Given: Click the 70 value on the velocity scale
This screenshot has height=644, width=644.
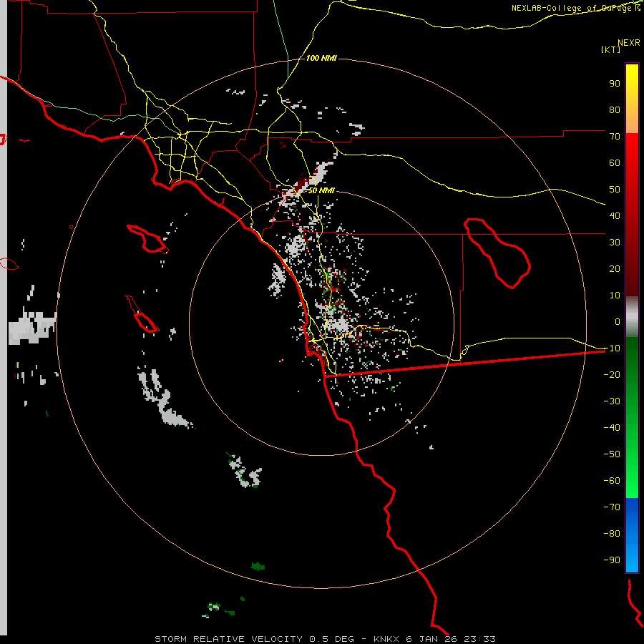Looking at the screenshot, I should pos(615,137).
